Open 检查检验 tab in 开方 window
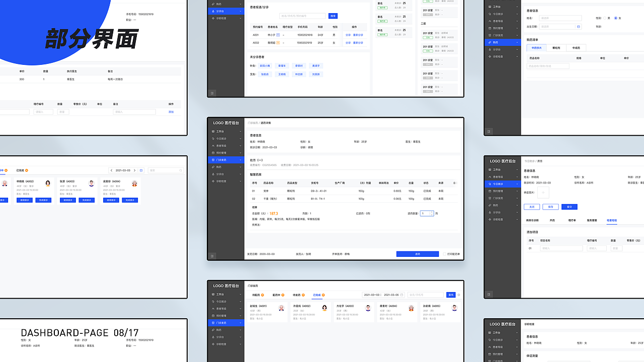Viewport: 644px width, 362px height. click(612, 221)
